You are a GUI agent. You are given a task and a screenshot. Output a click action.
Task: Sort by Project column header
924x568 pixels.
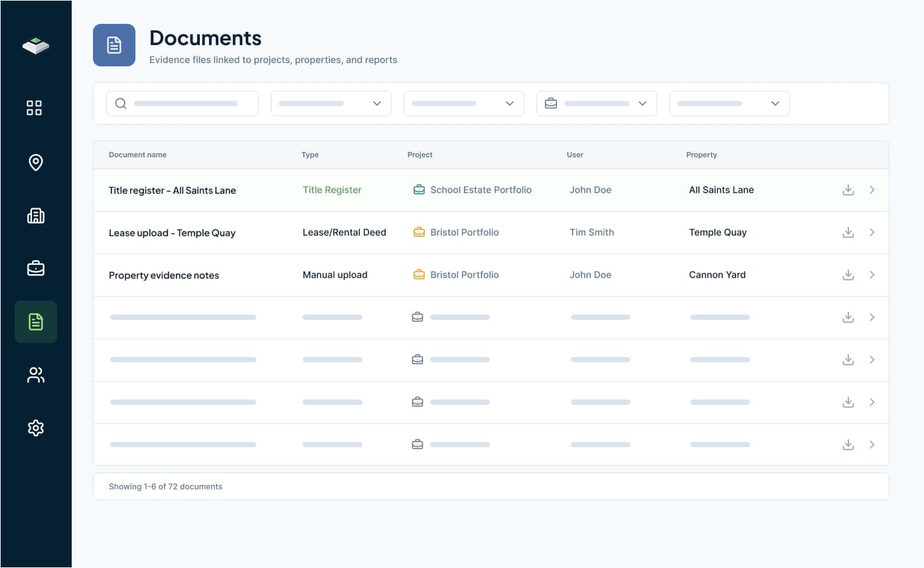pyautogui.click(x=420, y=155)
